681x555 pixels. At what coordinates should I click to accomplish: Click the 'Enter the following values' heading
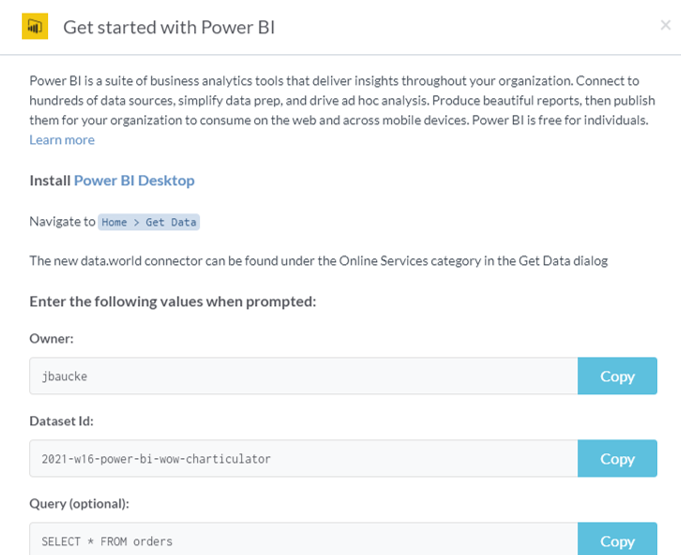tap(173, 301)
